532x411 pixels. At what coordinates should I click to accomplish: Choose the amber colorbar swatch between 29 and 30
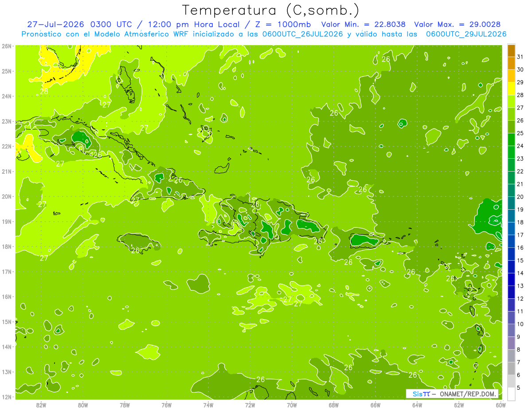511,76
